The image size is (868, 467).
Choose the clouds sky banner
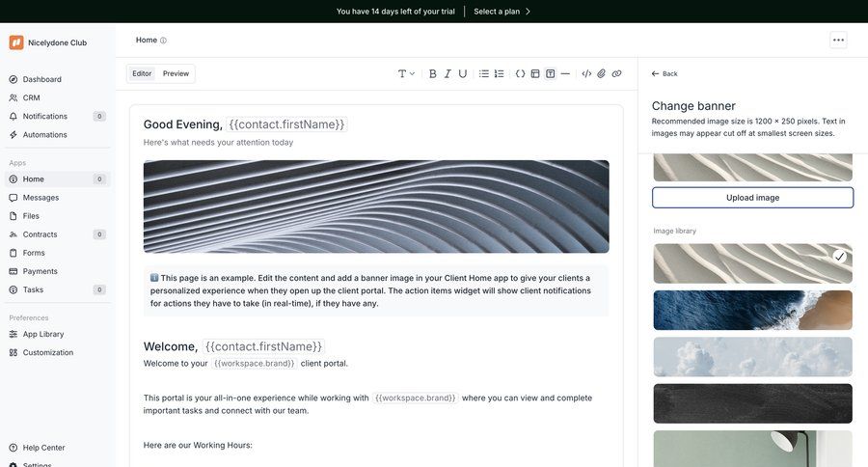pyautogui.click(x=753, y=357)
